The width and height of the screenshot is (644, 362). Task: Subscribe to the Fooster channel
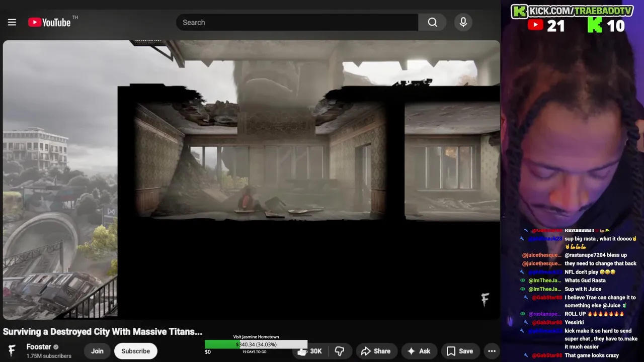pos(135,351)
